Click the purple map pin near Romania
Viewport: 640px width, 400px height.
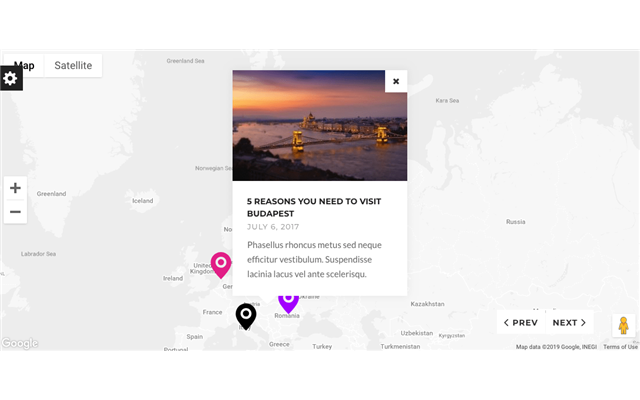[288, 303]
